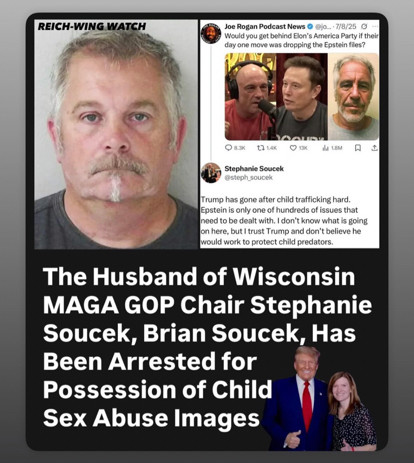
Task: Click the retweet icon showing 1.4K
Action: coord(261,148)
